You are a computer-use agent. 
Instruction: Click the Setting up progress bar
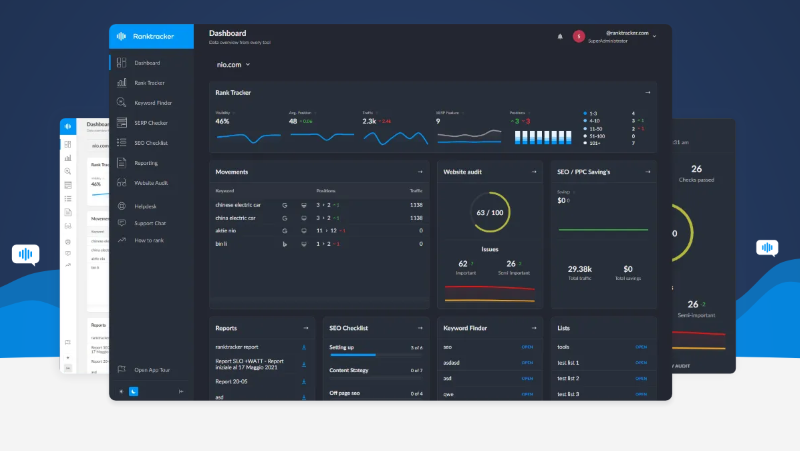(376, 355)
